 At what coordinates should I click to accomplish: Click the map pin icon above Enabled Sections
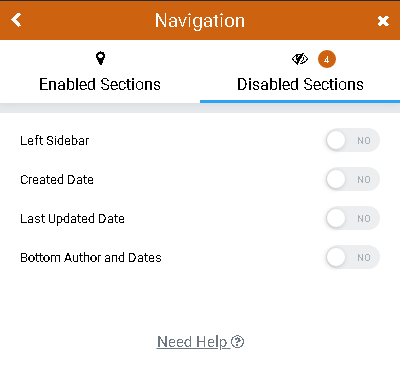point(100,58)
